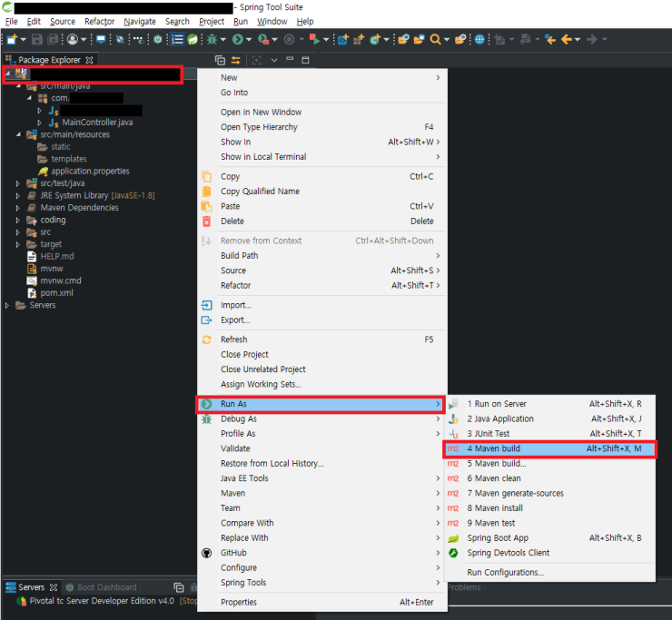Open the Navigate menu in menu bar
Viewport: 672px width, 620px height.
(140, 21)
